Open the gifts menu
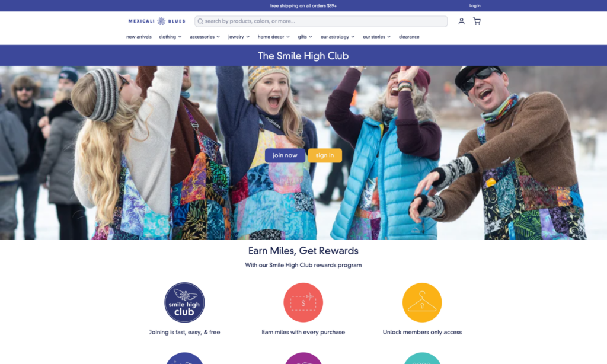607x364 pixels. coord(305,37)
